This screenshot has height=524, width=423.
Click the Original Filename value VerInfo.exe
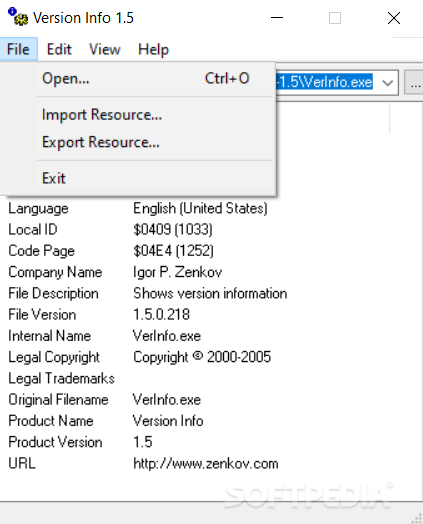[167, 400]
